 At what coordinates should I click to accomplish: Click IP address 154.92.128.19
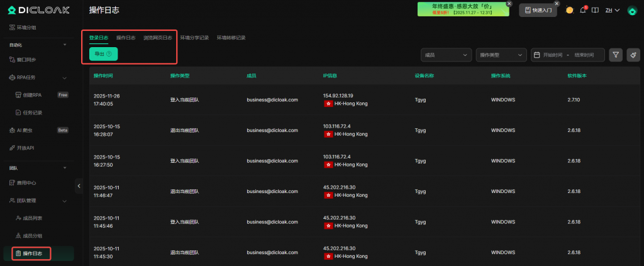(x=338, y=96)
